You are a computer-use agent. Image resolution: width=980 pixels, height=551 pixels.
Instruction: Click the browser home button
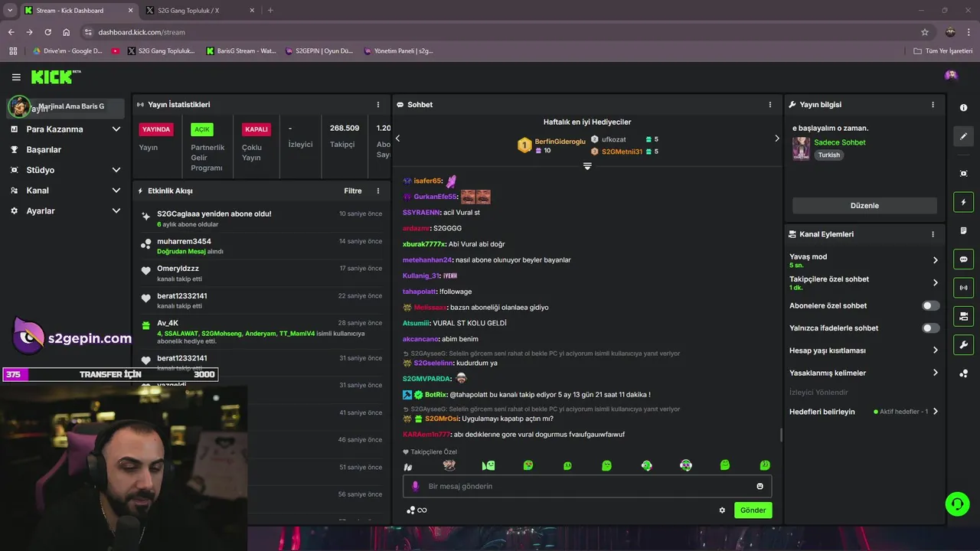(67, 32)
